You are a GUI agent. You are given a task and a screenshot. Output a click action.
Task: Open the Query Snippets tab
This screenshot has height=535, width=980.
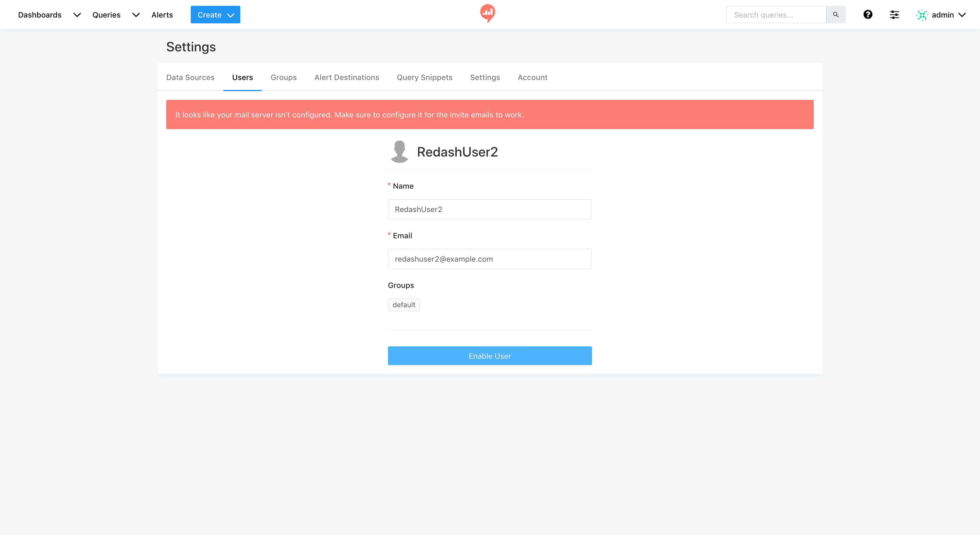click(424, 77)
